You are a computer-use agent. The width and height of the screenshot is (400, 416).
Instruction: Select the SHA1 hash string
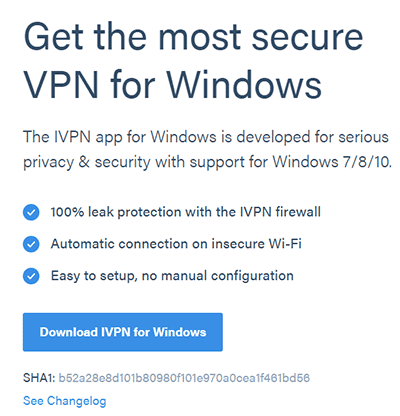coord(184,378)
